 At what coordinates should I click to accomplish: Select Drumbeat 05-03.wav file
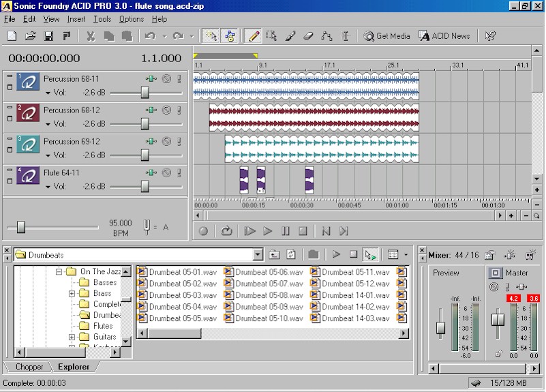[x=178, y=295]
